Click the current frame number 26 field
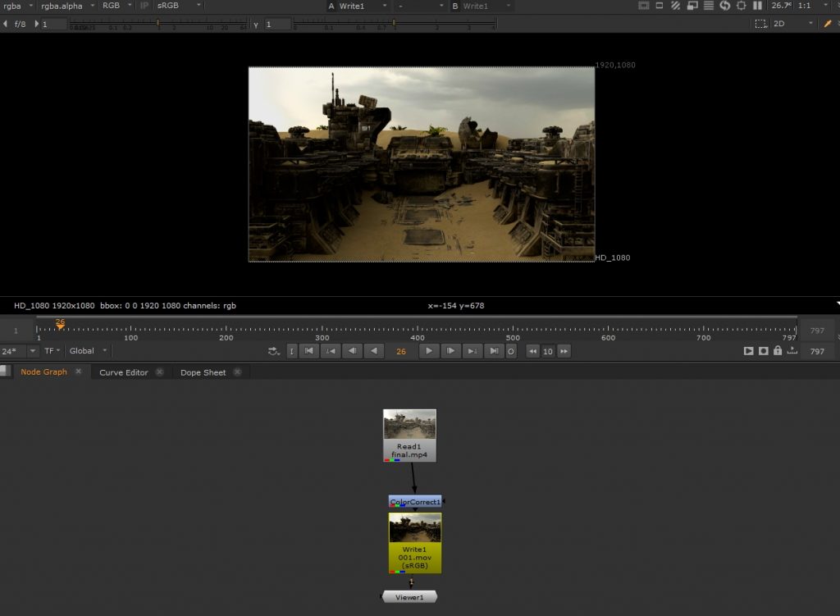840x616 pixels. [x=401, y=351]
